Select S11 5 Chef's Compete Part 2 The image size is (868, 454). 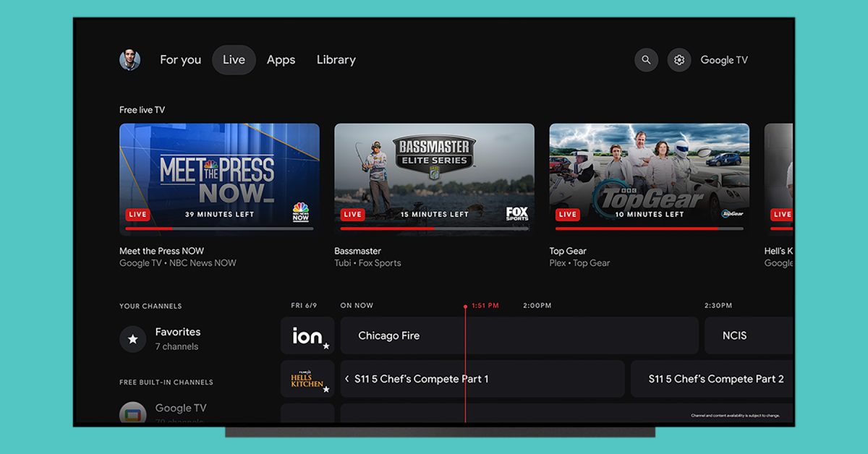[712, 379]
